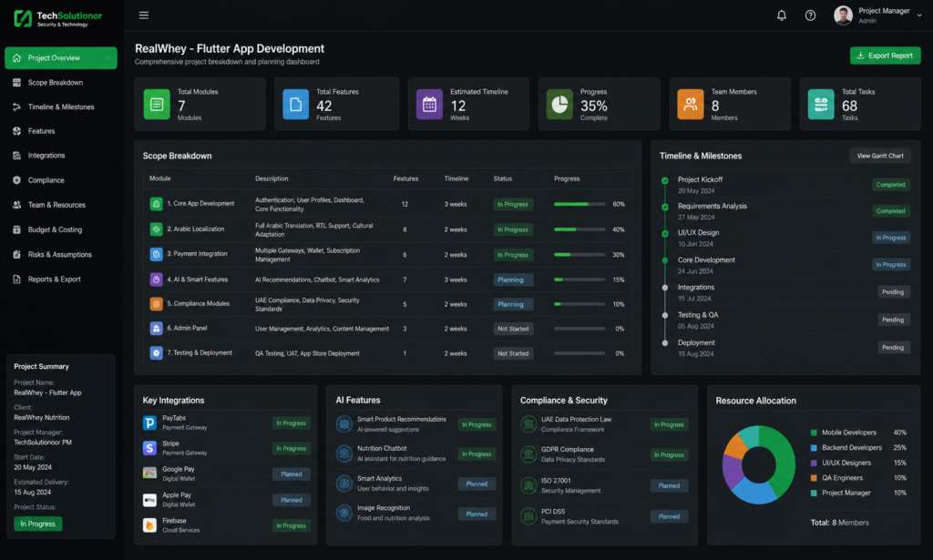Click the Progress pie chart icon
Screen dimensions: 933x560
pyautogui.click(x=559, y=105)
